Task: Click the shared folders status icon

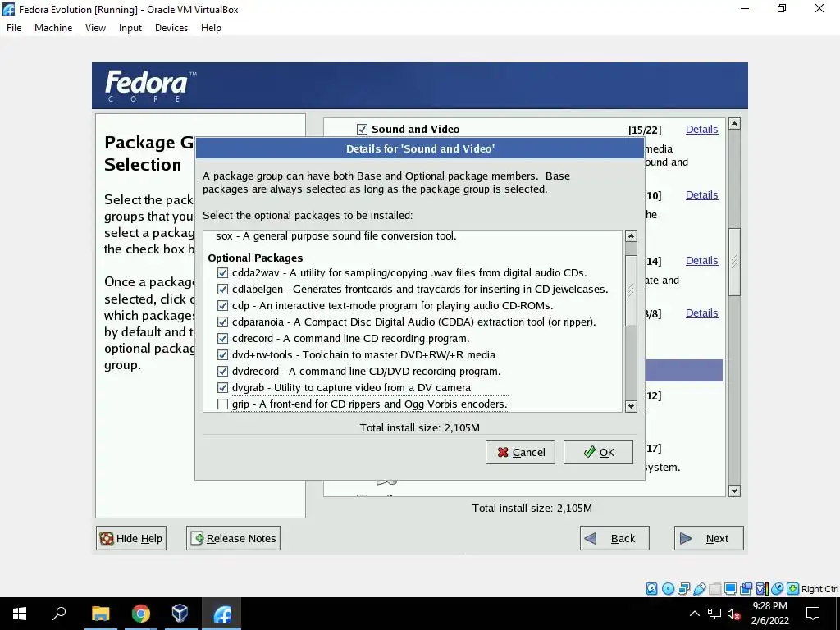Action: [714, 589]
